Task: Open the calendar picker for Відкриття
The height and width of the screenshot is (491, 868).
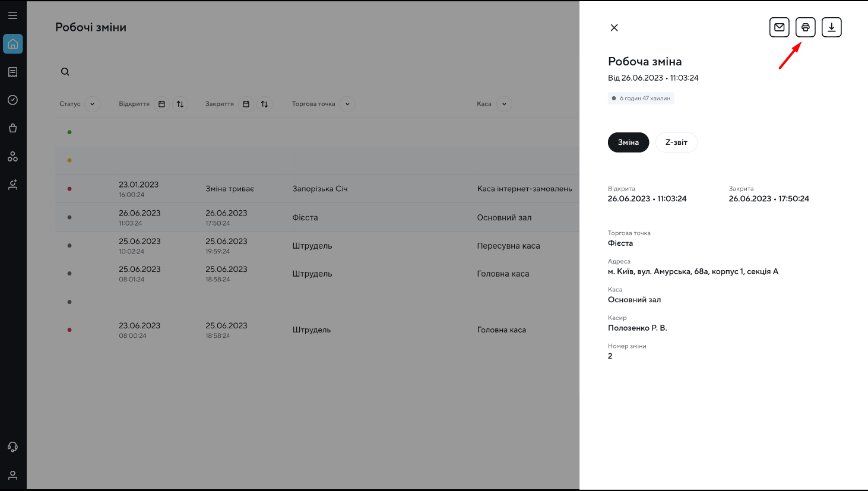Action: [x=161, y=104]
